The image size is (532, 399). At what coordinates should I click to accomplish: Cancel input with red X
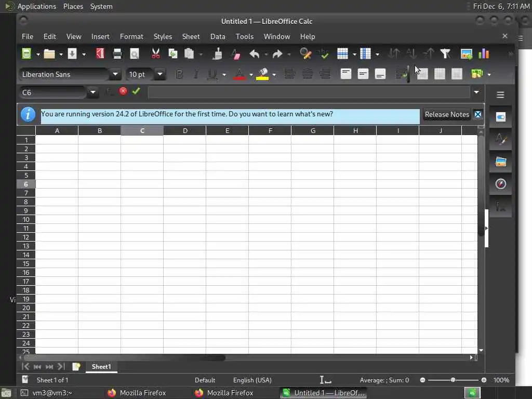pos(123,91)
